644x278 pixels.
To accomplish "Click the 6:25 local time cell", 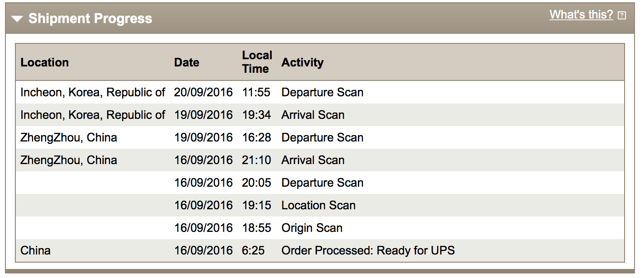I will tap(253, 250).
